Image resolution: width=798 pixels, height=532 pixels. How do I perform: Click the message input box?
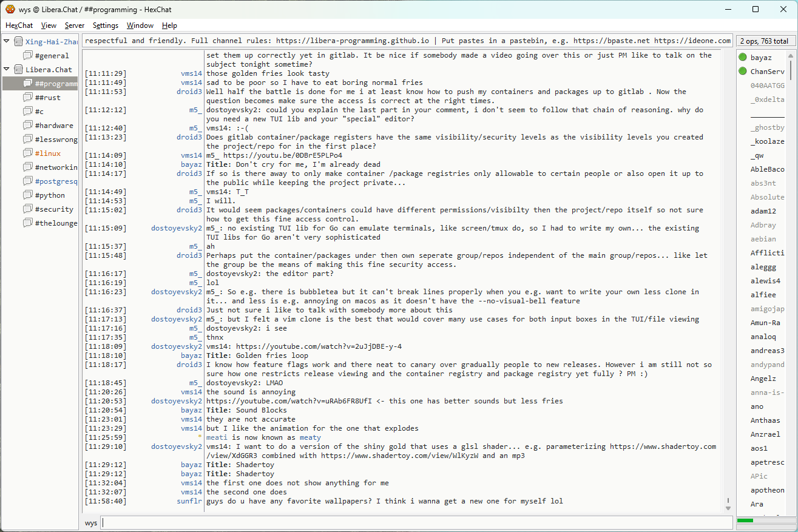click(416, 523)
